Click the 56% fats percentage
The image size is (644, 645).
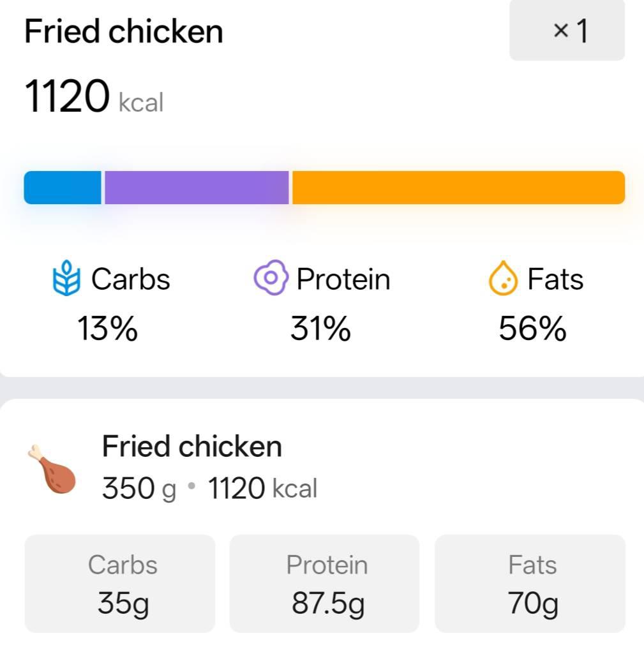[532, 329]
